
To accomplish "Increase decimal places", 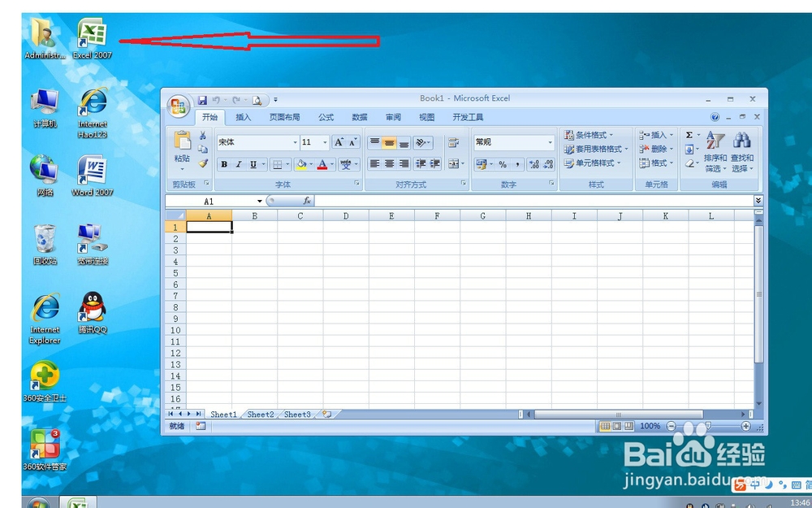I will tap(534, 164).
